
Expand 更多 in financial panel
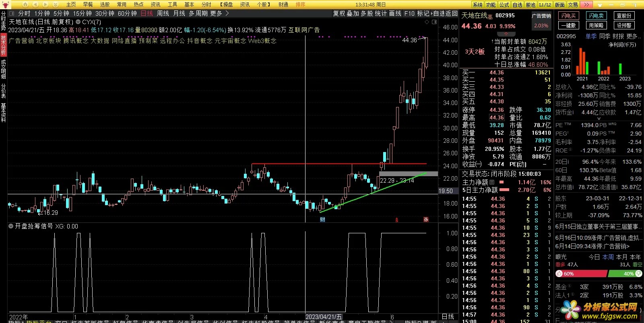(x=634, y=36)
